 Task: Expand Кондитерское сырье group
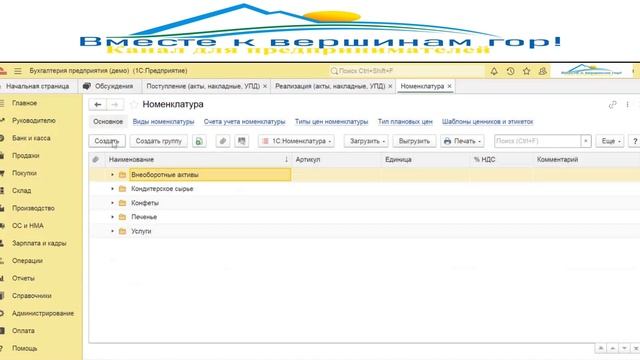point(112,189)
